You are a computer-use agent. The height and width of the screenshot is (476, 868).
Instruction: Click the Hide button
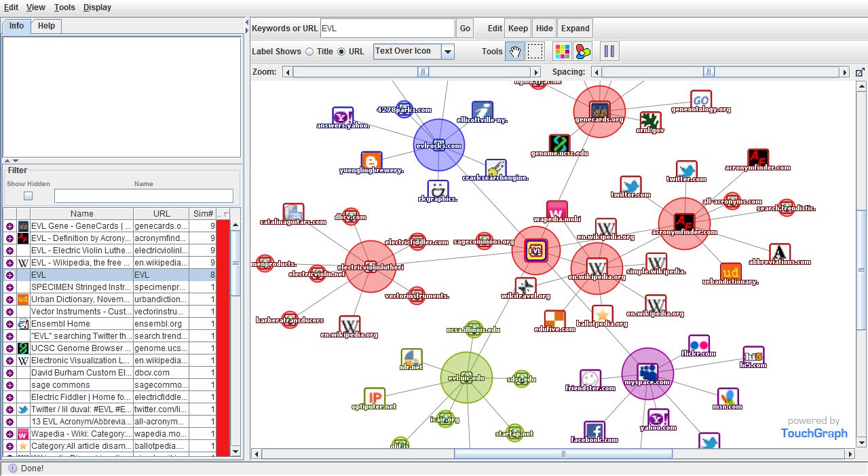coord(544,29)
